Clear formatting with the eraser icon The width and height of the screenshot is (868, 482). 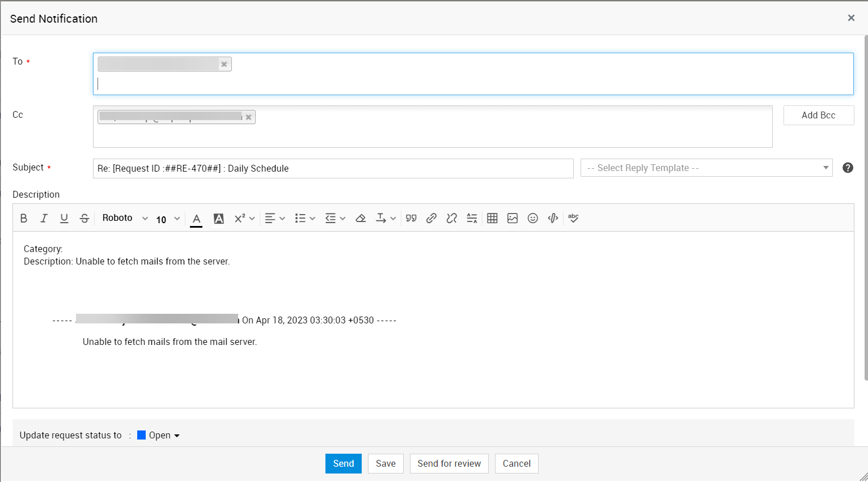[x=361, y=219]
